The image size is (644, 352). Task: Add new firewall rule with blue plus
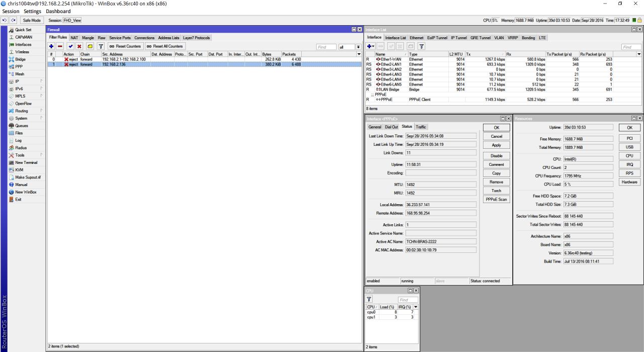52,46
